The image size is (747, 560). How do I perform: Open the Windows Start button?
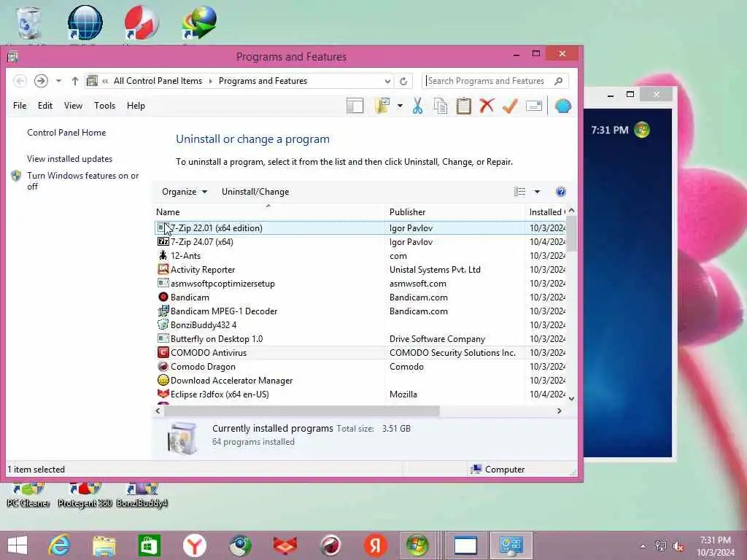point(18,545)
